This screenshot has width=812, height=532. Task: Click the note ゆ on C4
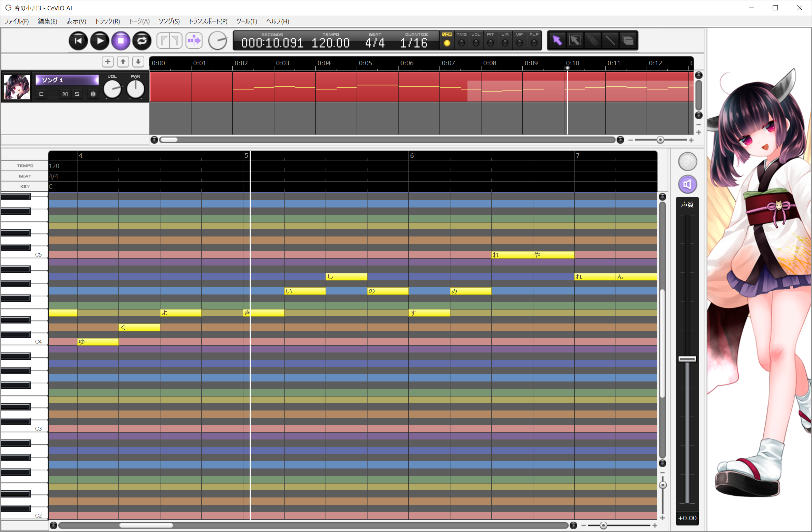pos(98,342)
